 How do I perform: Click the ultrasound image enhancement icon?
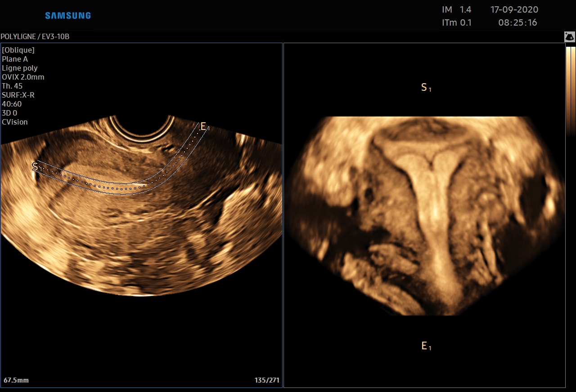570,37
